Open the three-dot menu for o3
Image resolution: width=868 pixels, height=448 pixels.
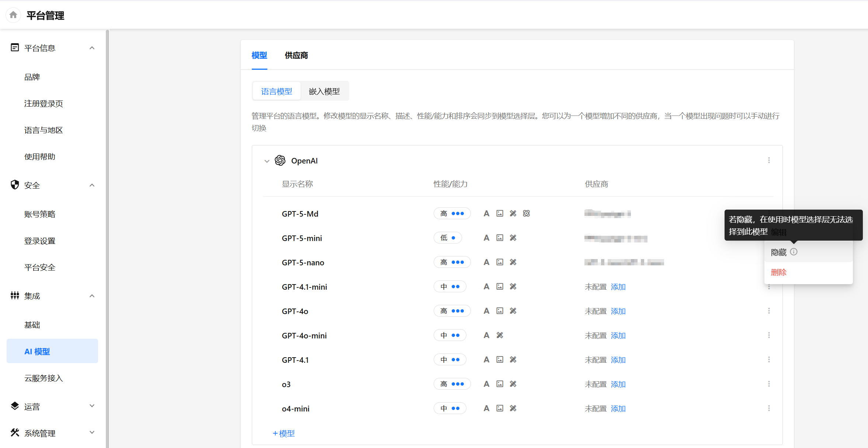769,384
